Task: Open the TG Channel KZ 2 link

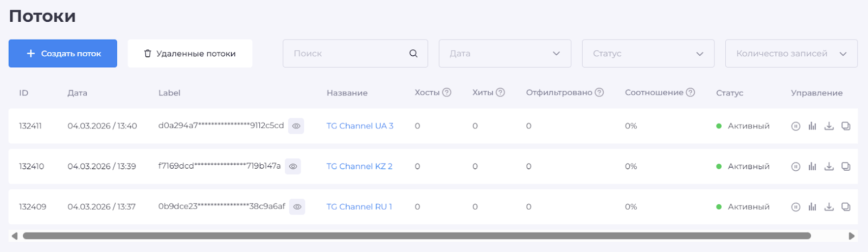Action: point(359,166)
